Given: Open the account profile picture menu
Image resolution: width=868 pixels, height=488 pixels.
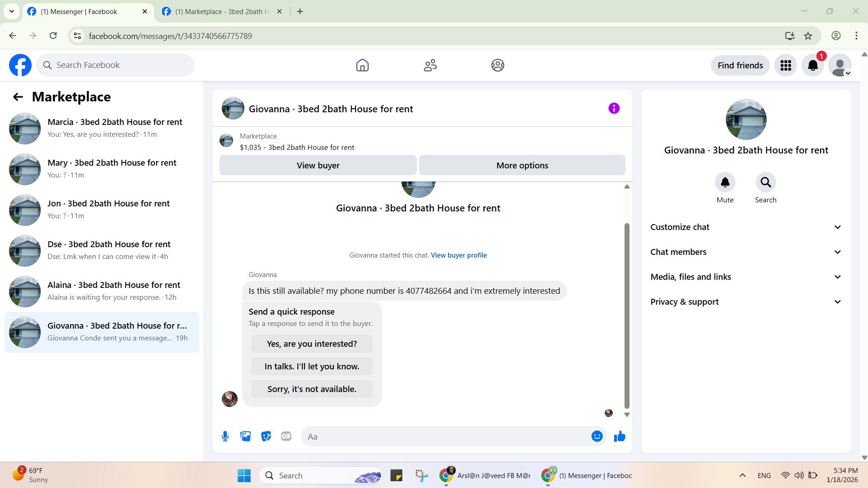Looking at the screenshot, I should click(840, 65).
